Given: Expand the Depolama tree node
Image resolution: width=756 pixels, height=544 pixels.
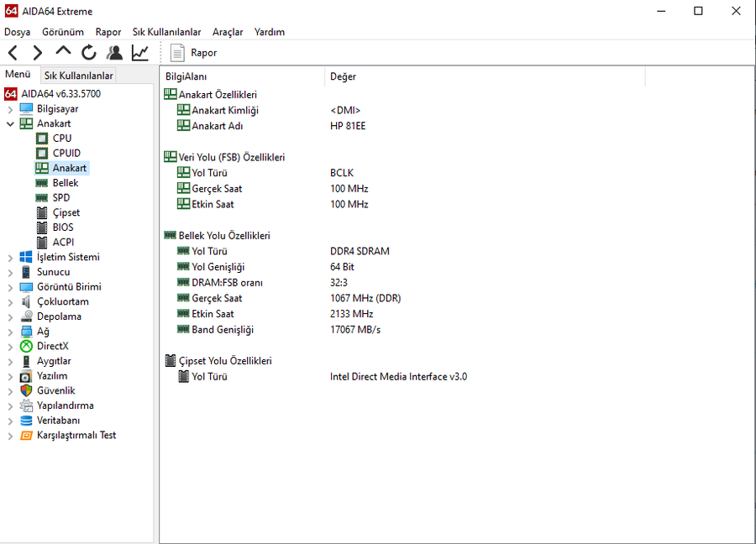Looking at the screenshot, I should click(x=10, y=317).
